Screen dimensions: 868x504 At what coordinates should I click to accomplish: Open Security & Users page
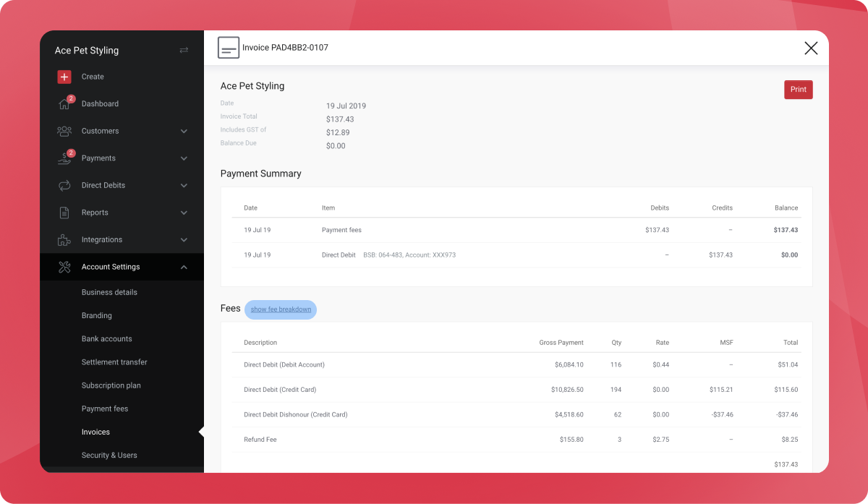(109, 456)
